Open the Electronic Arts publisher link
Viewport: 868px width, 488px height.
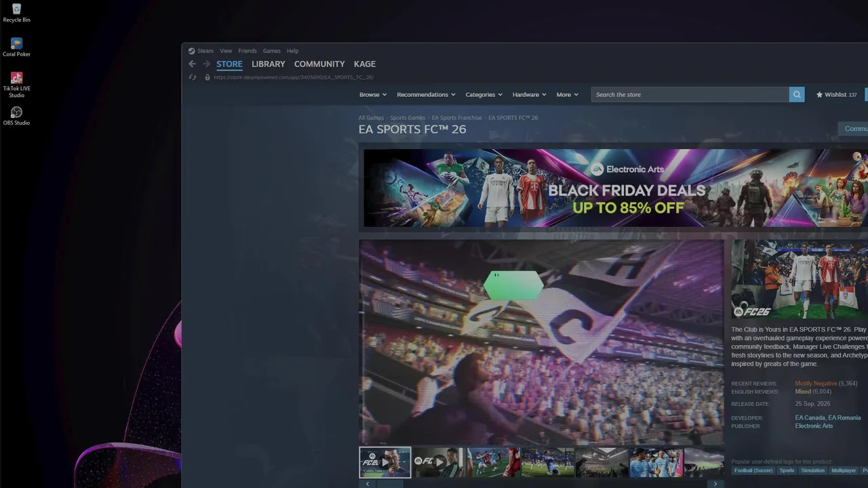(x=814, y=426)
